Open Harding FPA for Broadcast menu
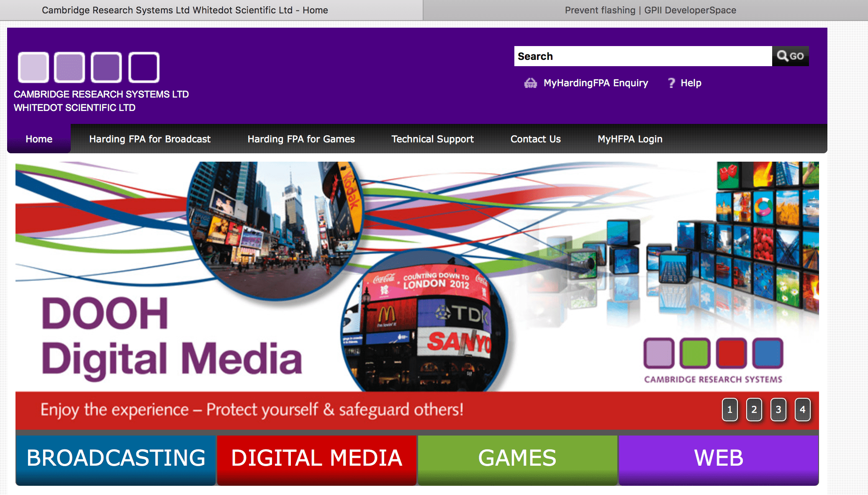This screenshot has width=868, height=495. coord(150,139)
